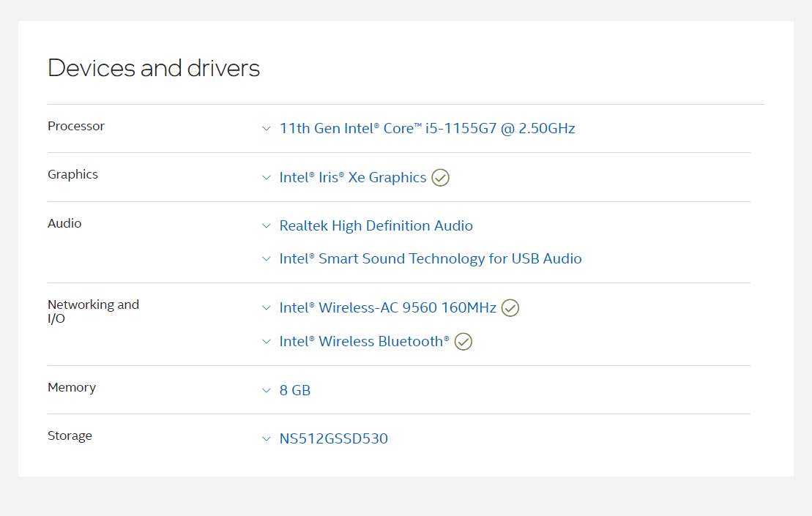Expand the 8 GB memory details
812x516 pixels.
[267, 390]
